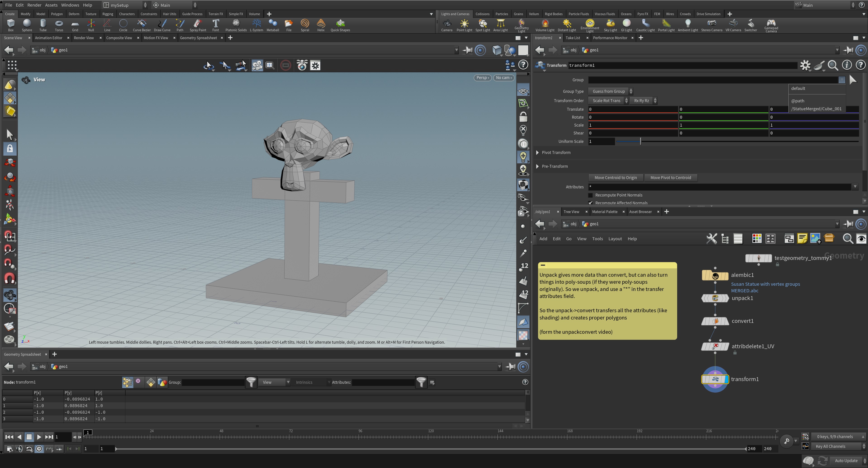The height and width of the screenshot is (468, 868).
Task: Click the Spiral shelf tool
Action: tap(305, 24)
